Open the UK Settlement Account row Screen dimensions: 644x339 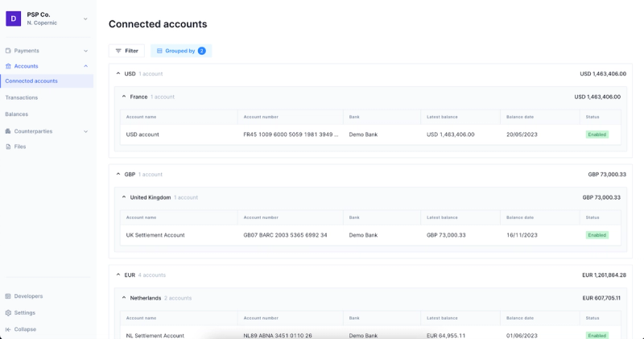click(x=370, y=235)
